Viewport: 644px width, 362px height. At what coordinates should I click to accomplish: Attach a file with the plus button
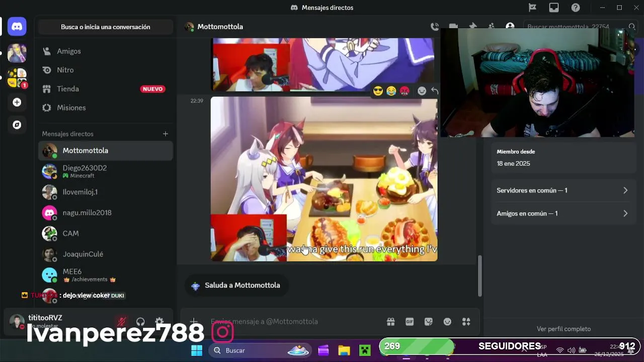click(194, 322)
